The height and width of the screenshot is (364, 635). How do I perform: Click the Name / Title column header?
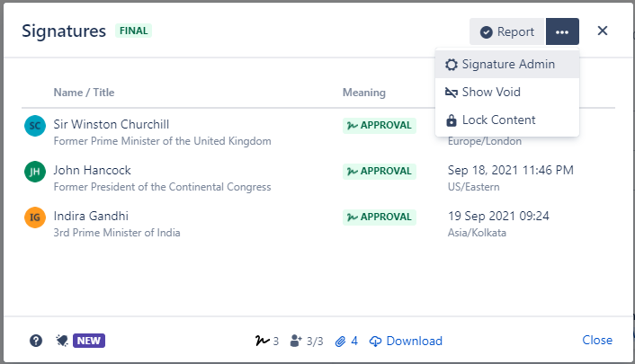pos(84,93)
